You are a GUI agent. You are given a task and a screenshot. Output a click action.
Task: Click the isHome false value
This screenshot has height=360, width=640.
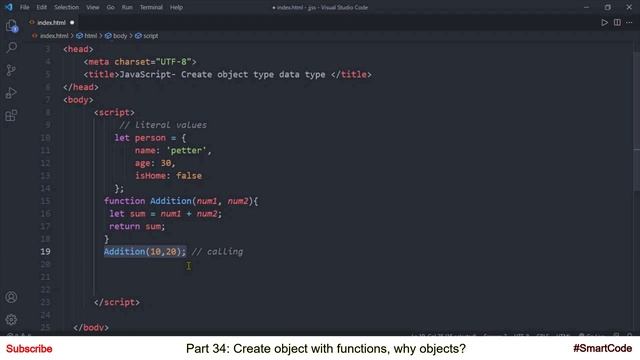tap(189, 176)
